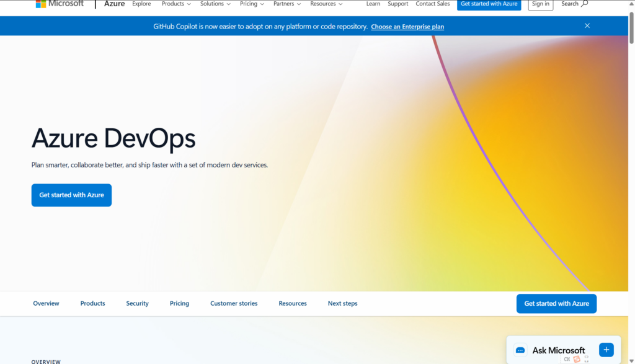
Task: Click the Azure DevOps heading text
Action: tap(113, 138)
